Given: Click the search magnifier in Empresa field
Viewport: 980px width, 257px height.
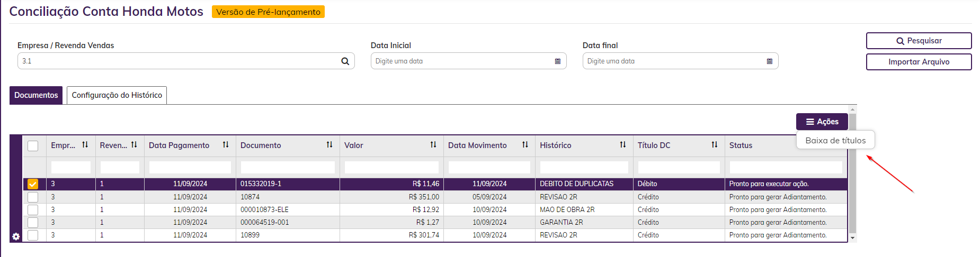Looking at the screenshot, I should [x=345, y=61].
